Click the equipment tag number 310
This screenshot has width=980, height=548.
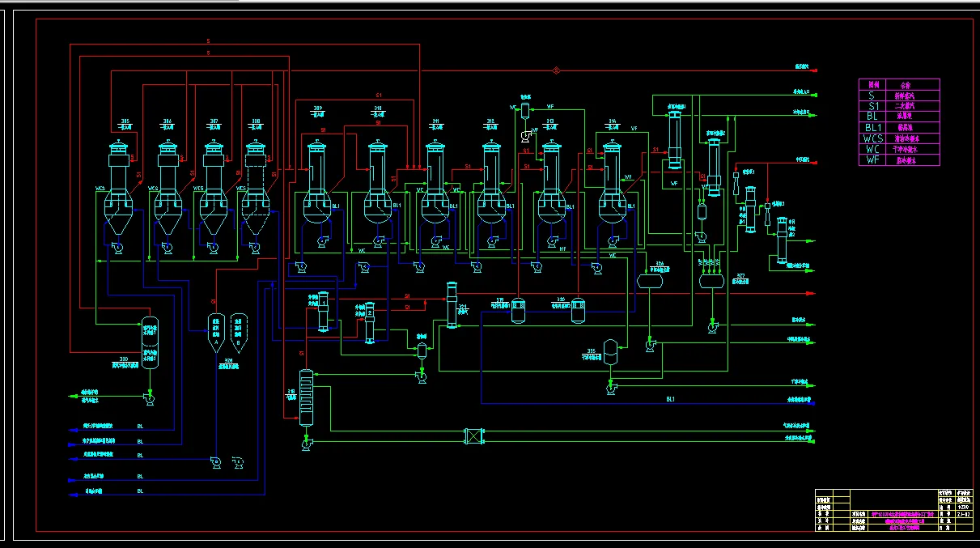(x=378, y=108)
